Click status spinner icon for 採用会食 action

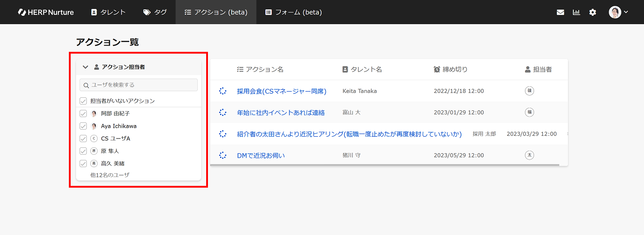pos(223,91)
